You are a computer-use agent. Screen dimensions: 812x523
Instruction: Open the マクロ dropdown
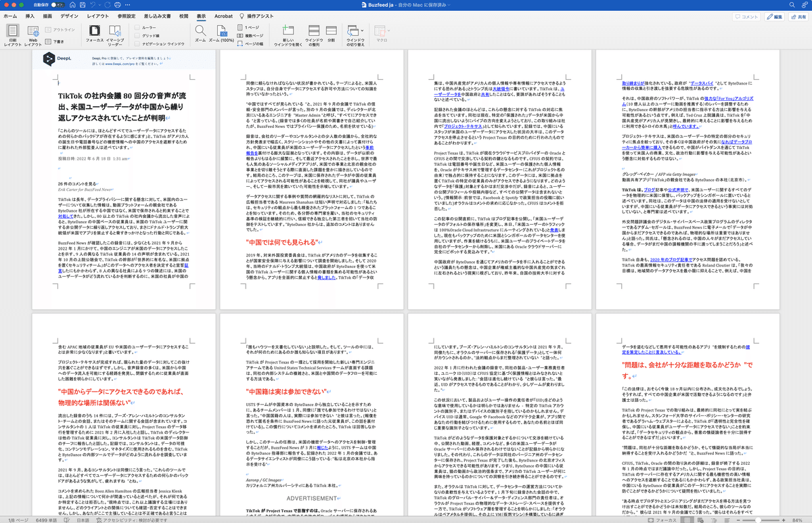click(x=382, y=34)
